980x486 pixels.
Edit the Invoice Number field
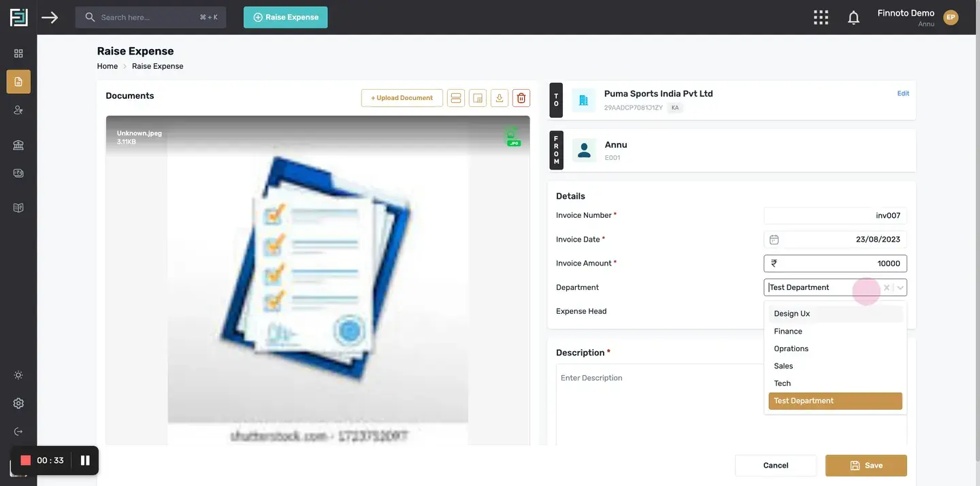[835, 216]
